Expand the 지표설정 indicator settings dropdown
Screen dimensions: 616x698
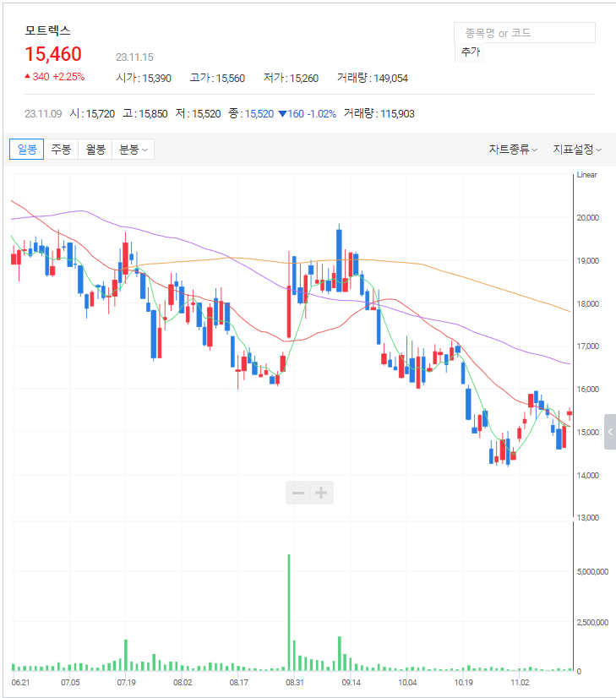(x=577, y=149)
